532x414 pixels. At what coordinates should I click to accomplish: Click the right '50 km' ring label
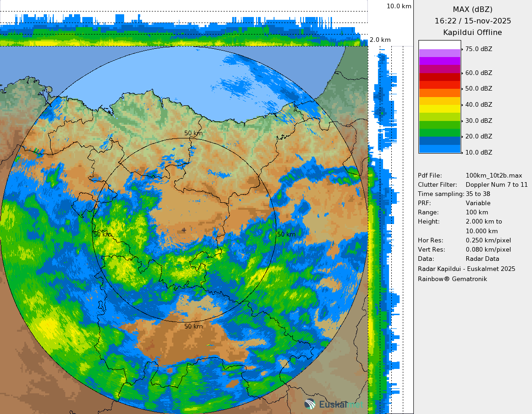click(x=286, y=234)
